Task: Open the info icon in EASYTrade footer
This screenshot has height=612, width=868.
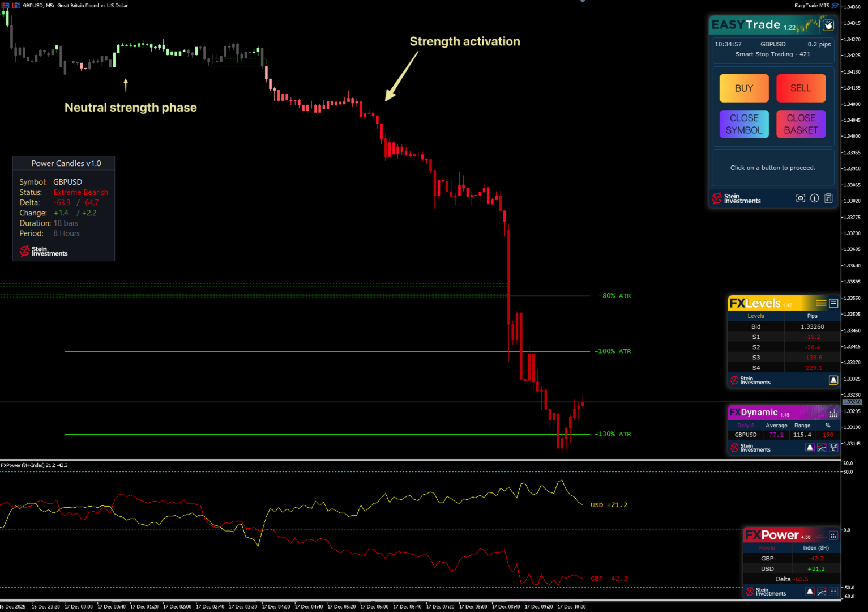Action: 814,198
